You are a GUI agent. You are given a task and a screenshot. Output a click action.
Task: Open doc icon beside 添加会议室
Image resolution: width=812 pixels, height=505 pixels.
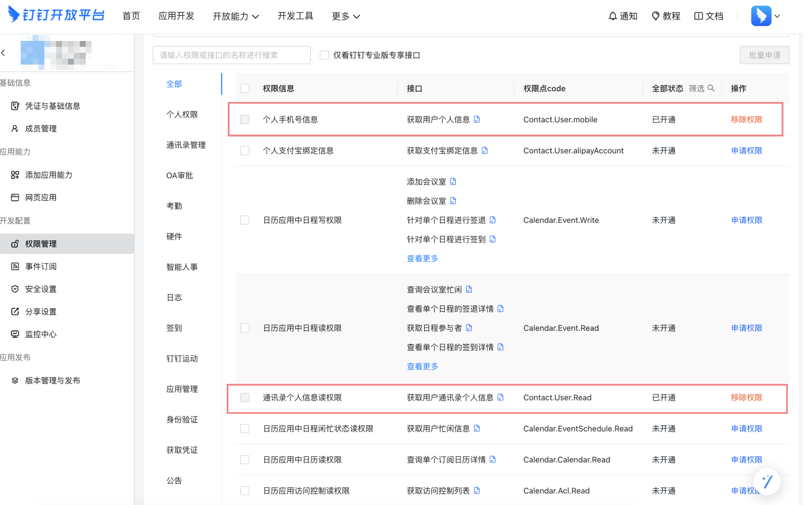(453, 181)
